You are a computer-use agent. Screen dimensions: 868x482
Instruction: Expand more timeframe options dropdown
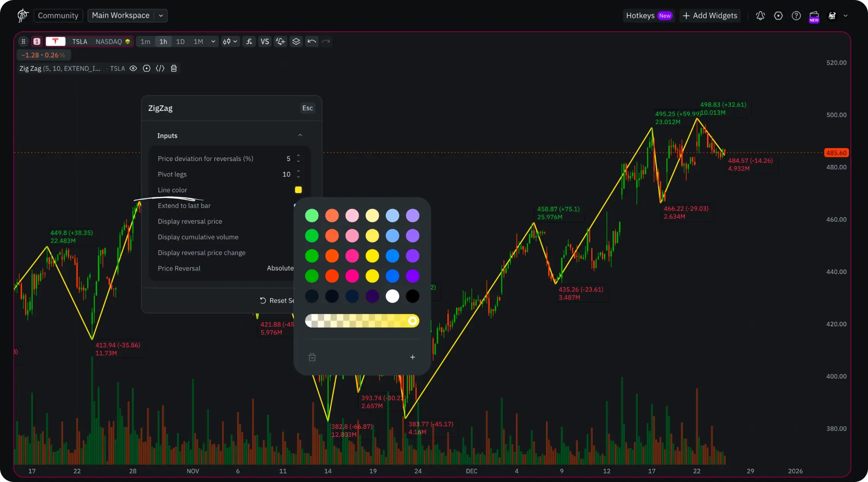point(213,41)
